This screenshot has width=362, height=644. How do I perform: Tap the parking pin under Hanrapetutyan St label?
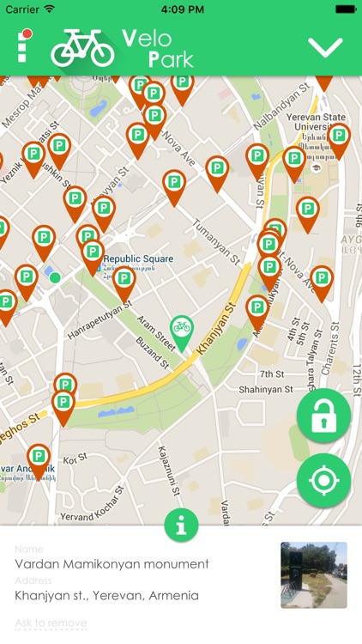pos(124,284)
